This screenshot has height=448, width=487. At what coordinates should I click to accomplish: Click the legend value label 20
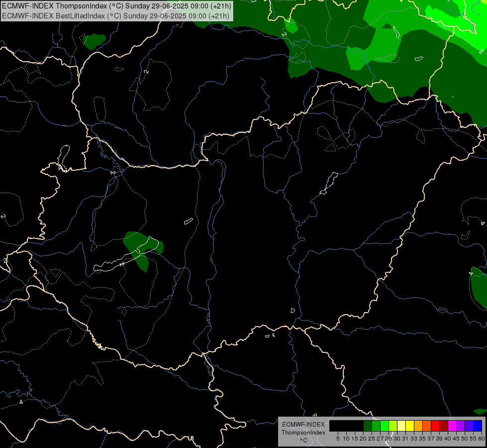tap(363, 439)
